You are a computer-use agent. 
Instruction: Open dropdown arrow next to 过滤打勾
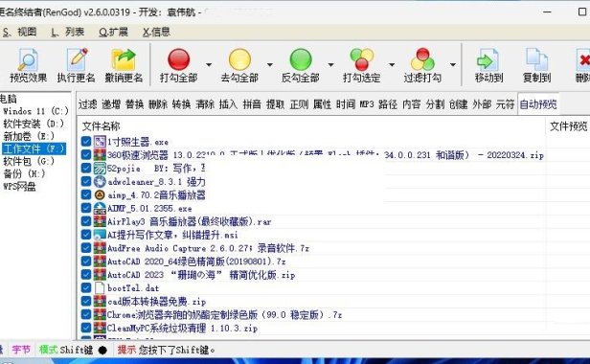pos(453,65)
